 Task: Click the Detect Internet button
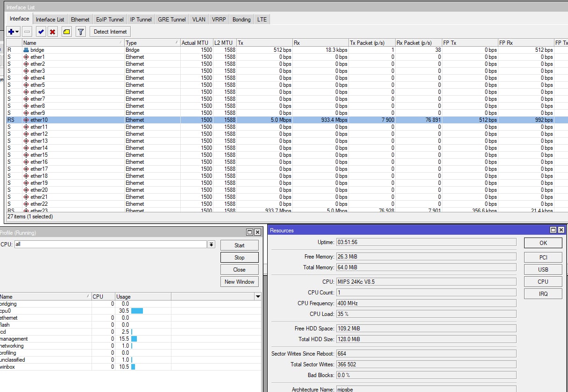110,32
